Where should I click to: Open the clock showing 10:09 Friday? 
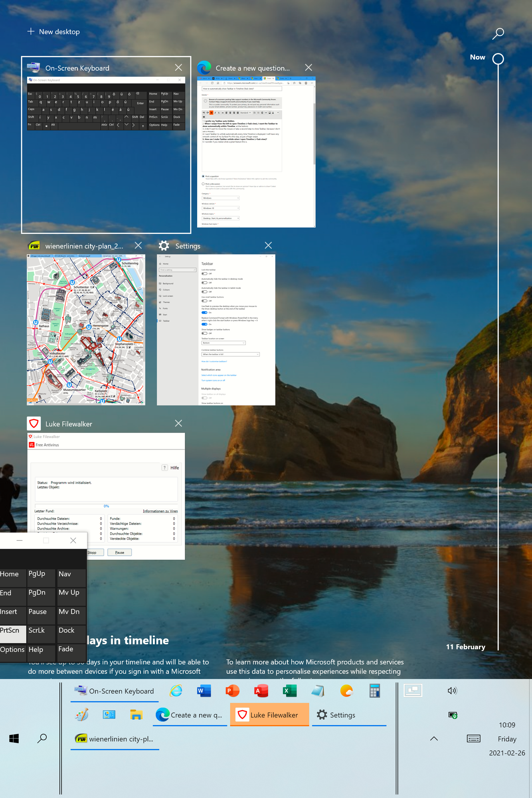pos(507,739)
